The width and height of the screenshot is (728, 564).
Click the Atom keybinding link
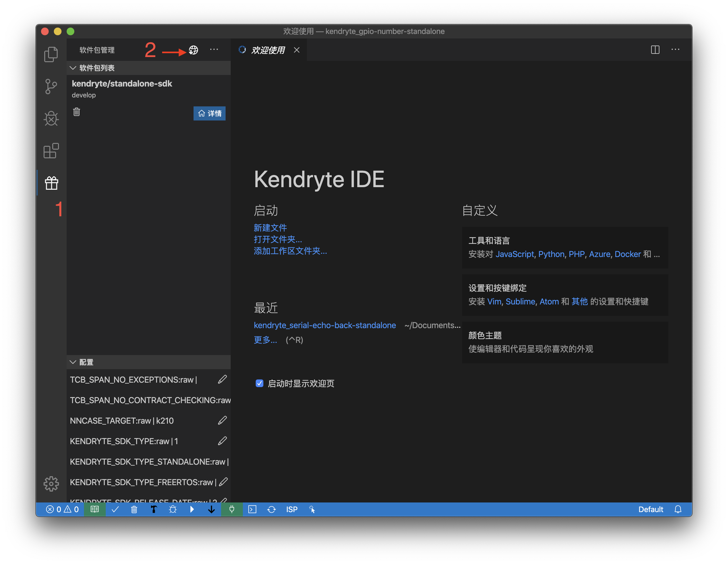pyautogui.click(x=549, y=301)
